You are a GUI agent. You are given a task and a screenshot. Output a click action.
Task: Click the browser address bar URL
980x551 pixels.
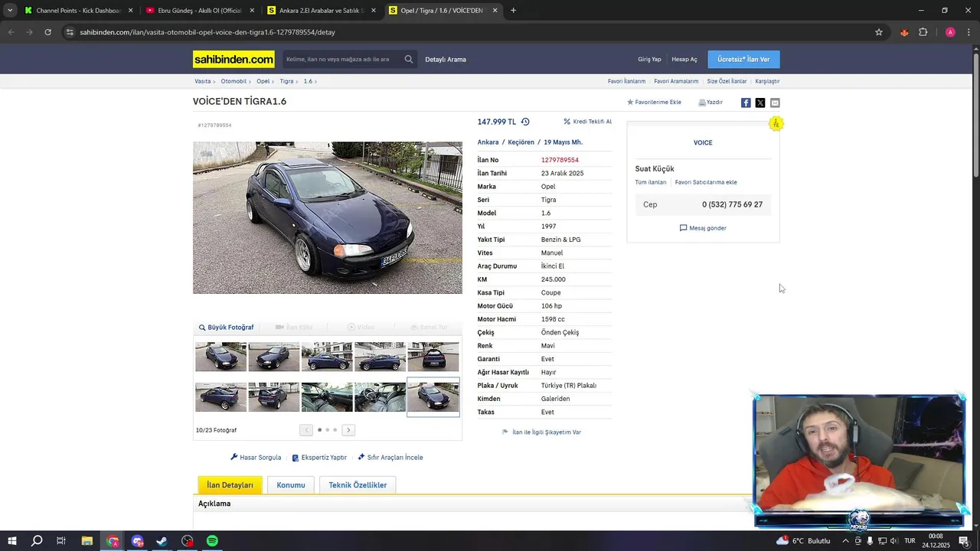point(207,32)
